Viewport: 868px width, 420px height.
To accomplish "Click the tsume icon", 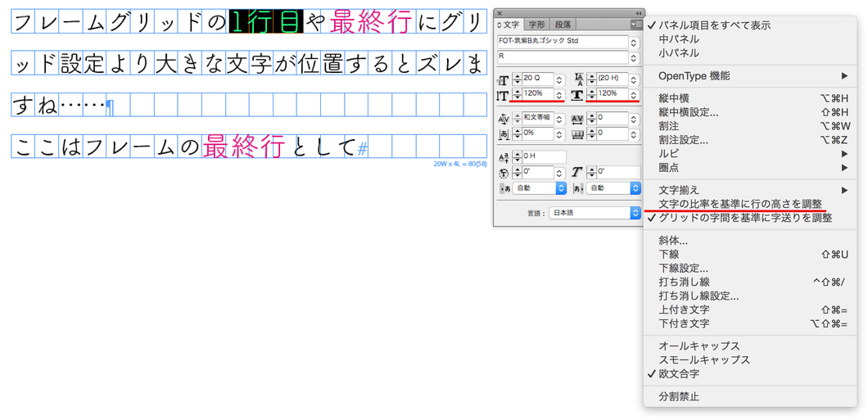I will coord(504,133).
